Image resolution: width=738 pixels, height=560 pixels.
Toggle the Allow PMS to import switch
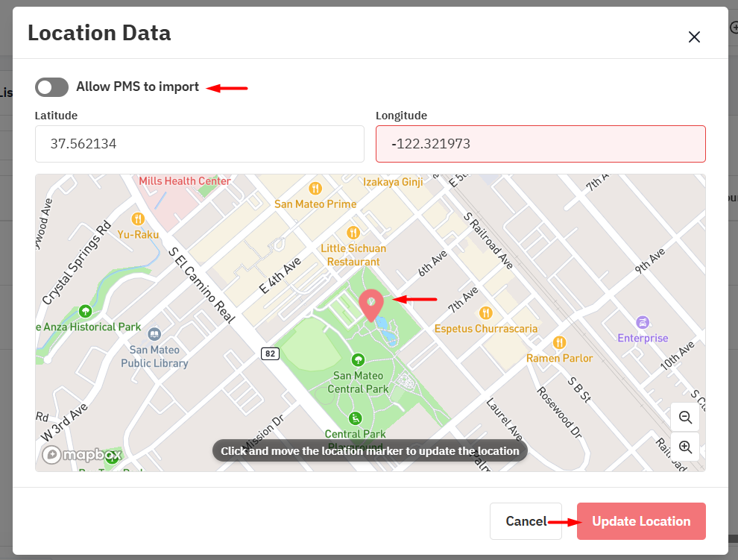51,87
